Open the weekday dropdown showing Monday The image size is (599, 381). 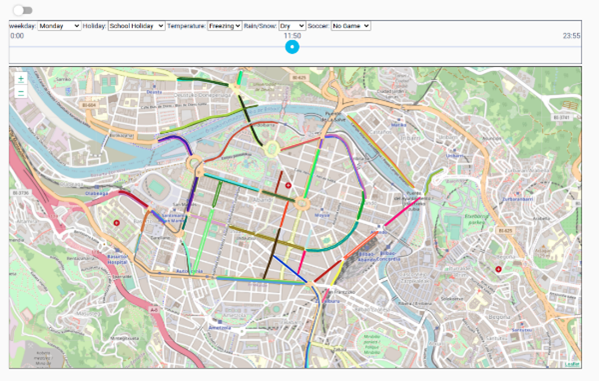59,26
